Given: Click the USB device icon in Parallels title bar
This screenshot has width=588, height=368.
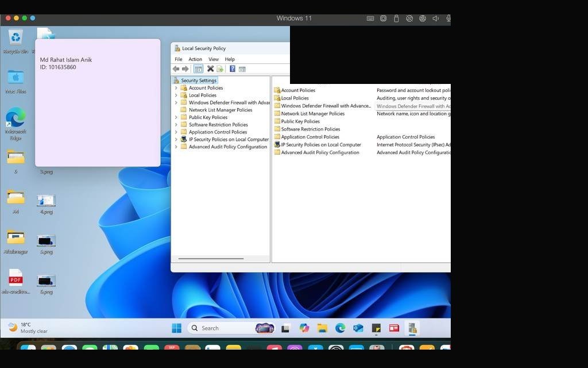Looking at the screenshot, I should [x=396, y=18].
